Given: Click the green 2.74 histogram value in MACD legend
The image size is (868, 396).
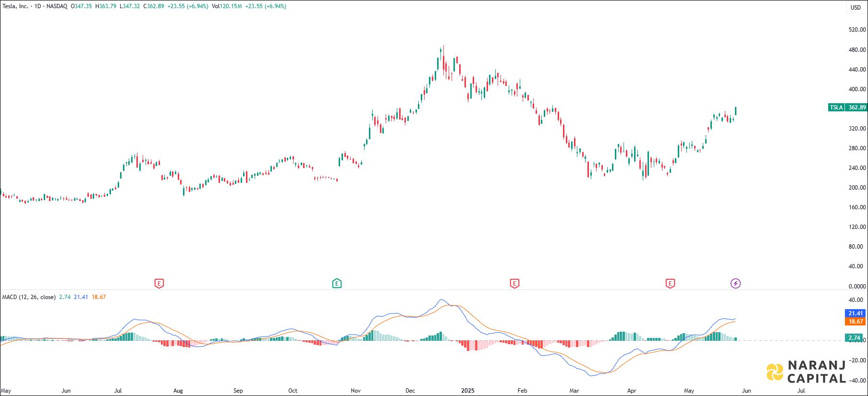Looking at the screenshot, I should pyautogui.click(x=65, y=297).
